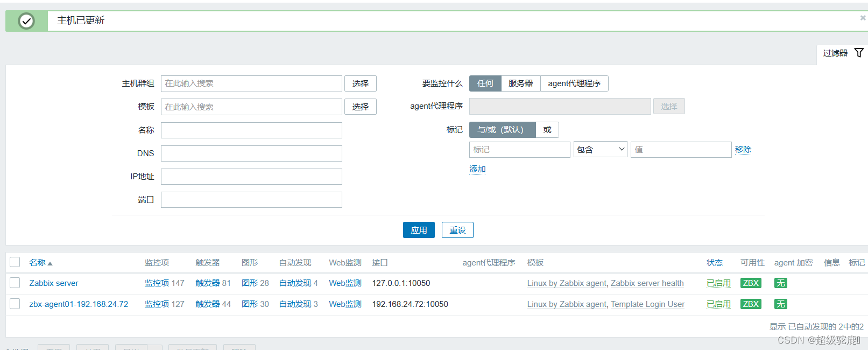
Task: Toggle 已启用 status for Zabbix server
Action: [718, 283]
